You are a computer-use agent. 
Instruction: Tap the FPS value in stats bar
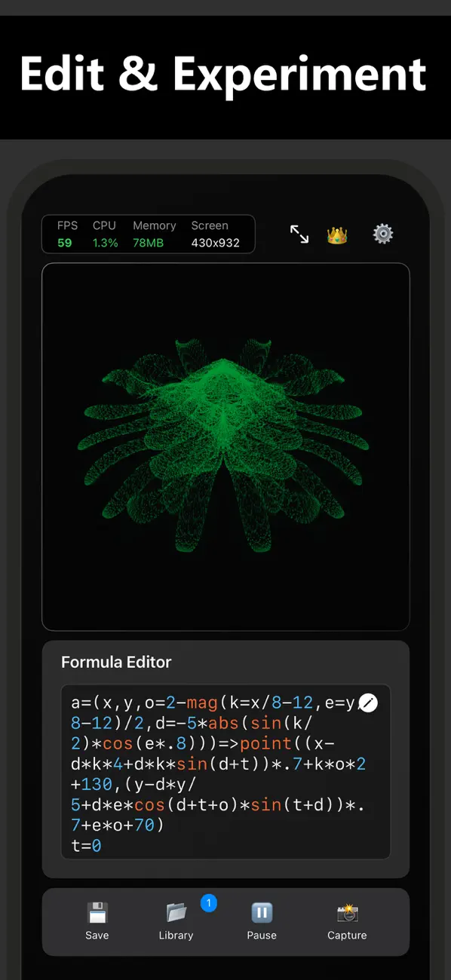tap(65, 243)
